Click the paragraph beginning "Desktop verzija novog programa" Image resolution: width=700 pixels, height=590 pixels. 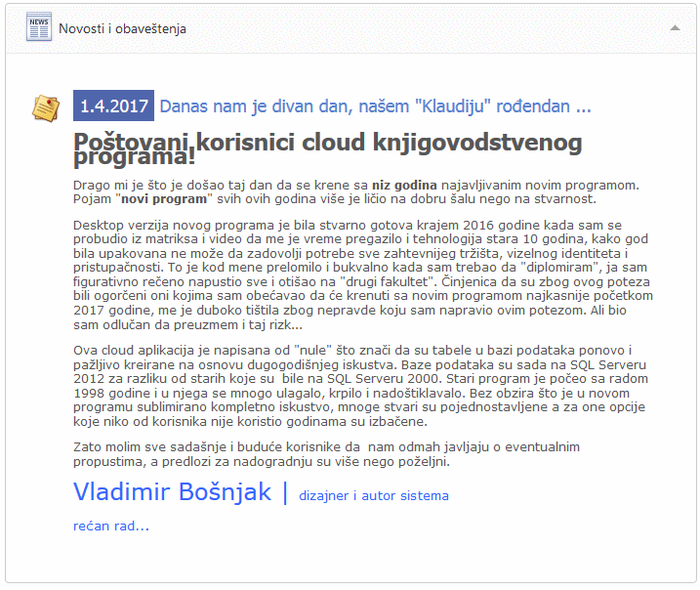pyautogui.click(x=361, y=274)
